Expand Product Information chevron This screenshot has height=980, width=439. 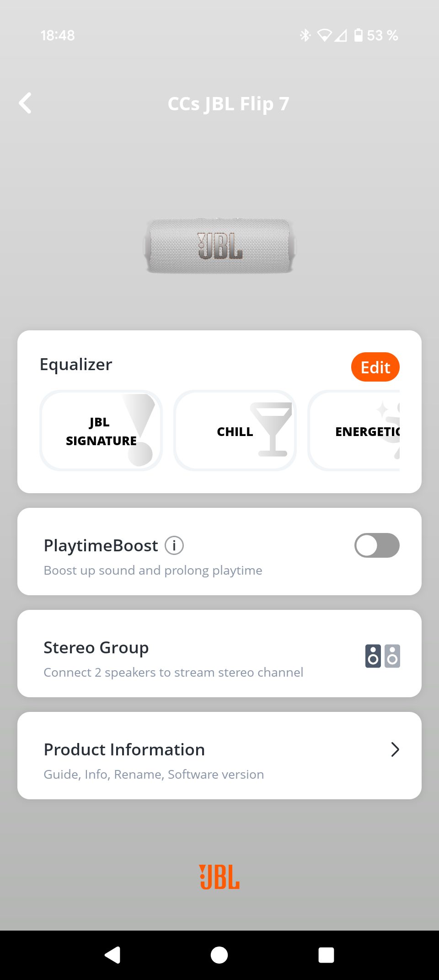coord(395,749)
